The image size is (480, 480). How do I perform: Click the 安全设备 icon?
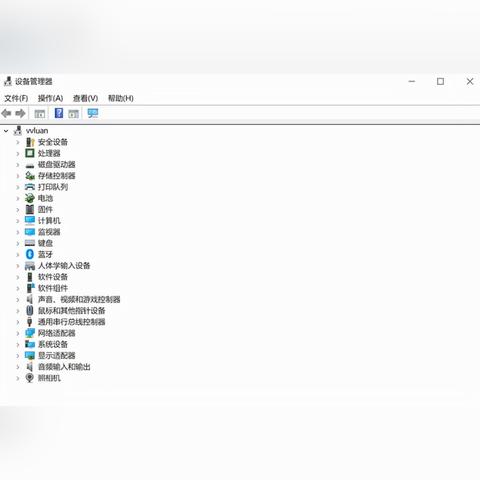coord(30,142)
